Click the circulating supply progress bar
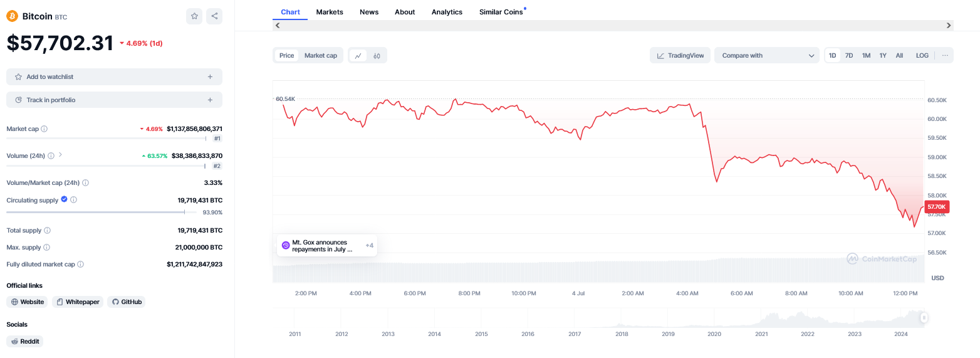 coord(100,212)
